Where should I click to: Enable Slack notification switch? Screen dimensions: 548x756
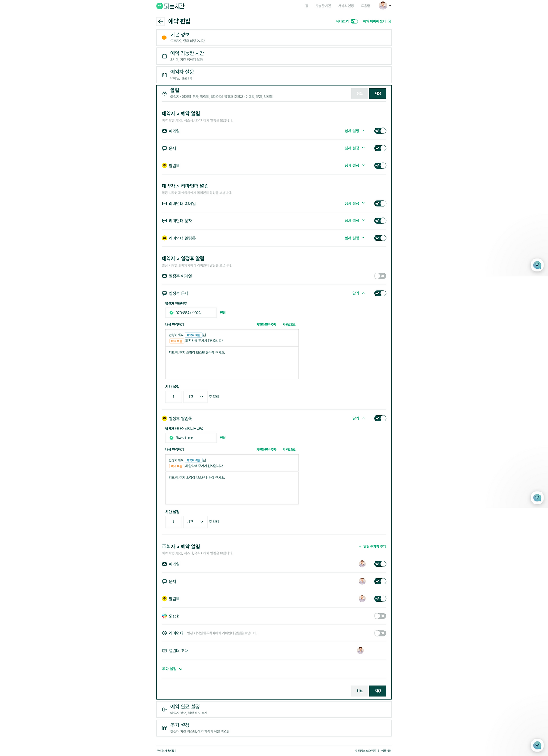tap(380, 616)
